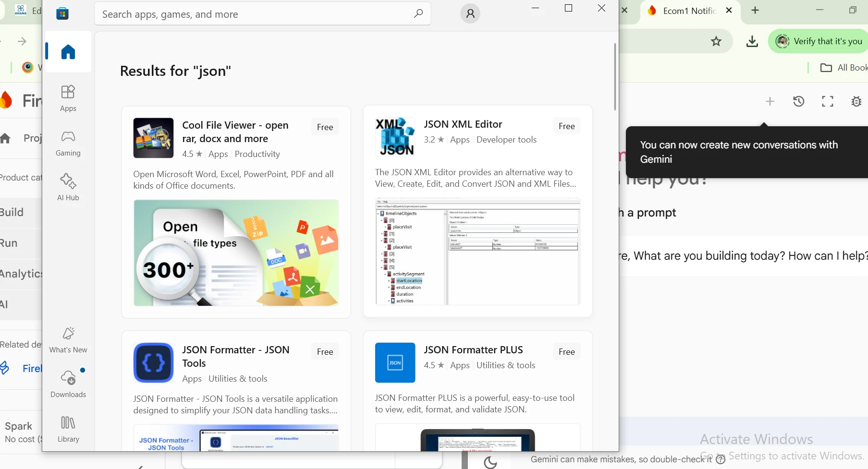Open browser downloads icon
868x469 pixels.
[752, 41]
